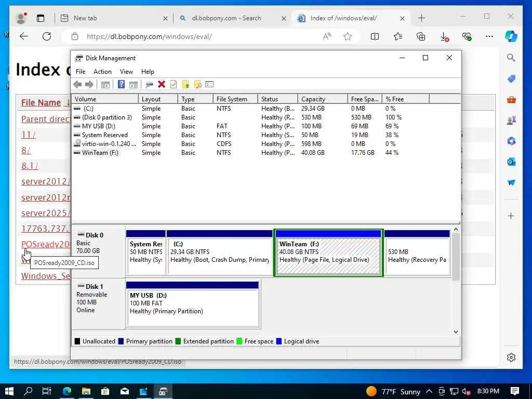Sort by the Layout column header

coord(158,99)
